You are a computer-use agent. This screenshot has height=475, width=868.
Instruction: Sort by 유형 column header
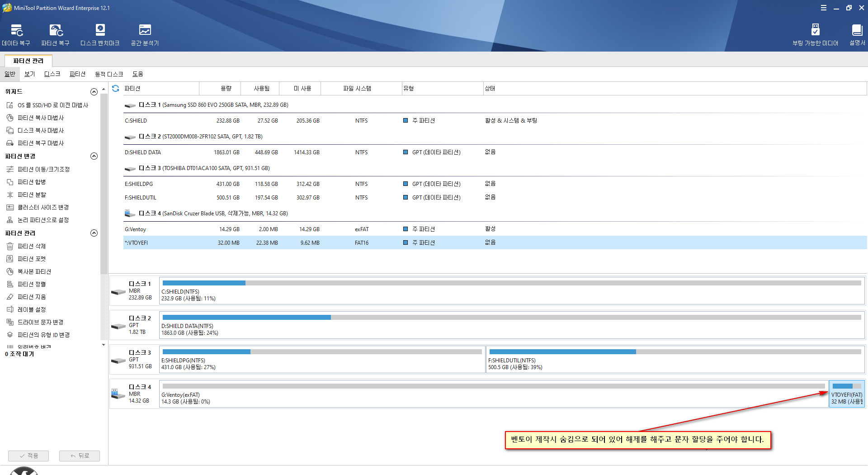[x=442, y=88]
